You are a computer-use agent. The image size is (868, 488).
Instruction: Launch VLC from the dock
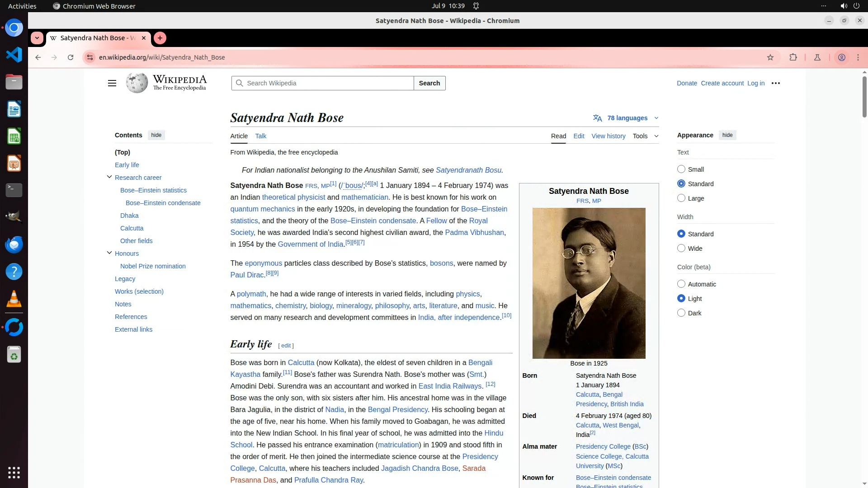tap(14, 299)
